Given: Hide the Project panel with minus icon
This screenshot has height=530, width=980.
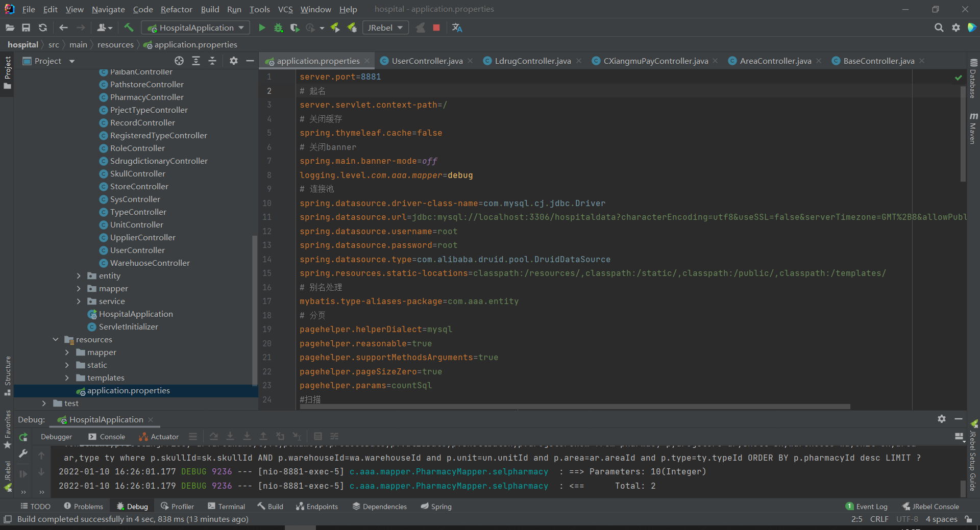Looking at the screenshot, I should click(250, 61).
